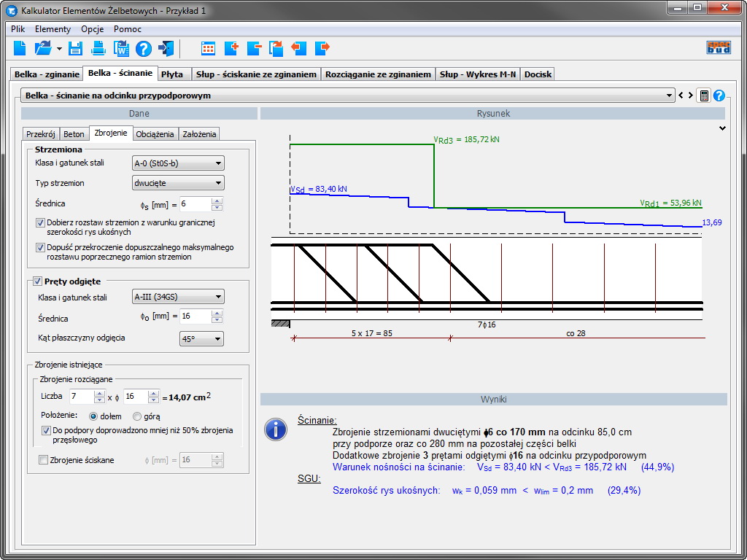The width and height of the screenshot is (747, 560).
Task: Click the blue help icon next to calculator
Action: [x=719, y=96]
